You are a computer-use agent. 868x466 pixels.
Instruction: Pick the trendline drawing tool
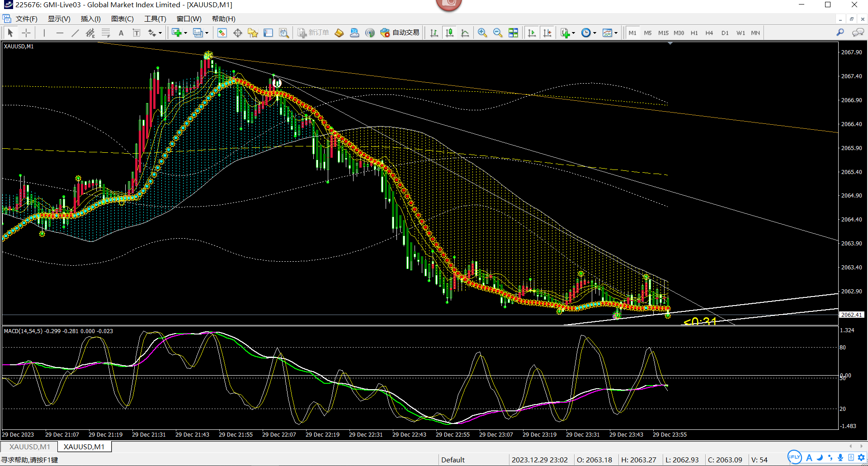tap(75, 33)
